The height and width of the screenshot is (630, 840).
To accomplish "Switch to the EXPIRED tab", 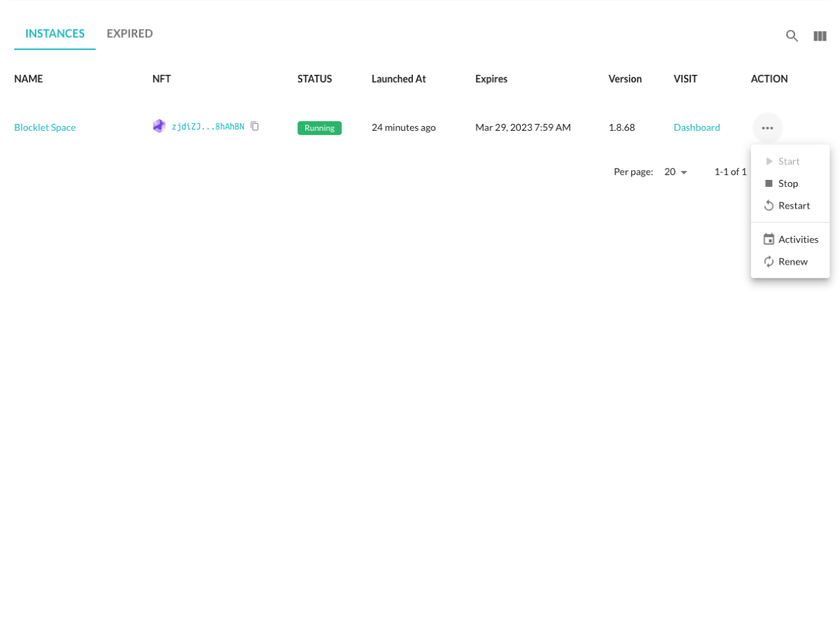I will tap(129, 33).
